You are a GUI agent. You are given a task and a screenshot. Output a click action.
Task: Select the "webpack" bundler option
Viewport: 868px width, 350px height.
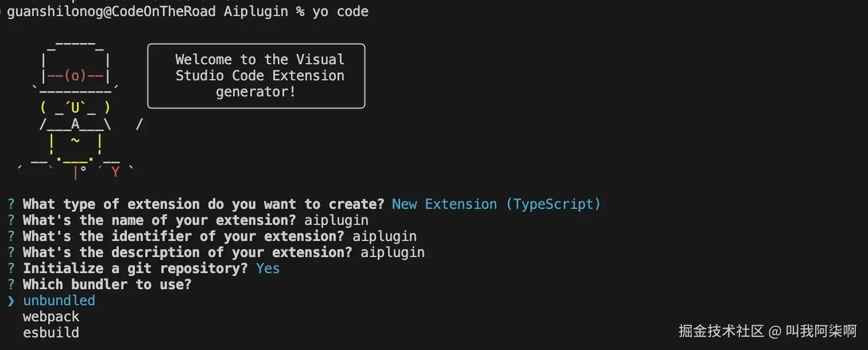pyautogui.click(x=51, y=317)
